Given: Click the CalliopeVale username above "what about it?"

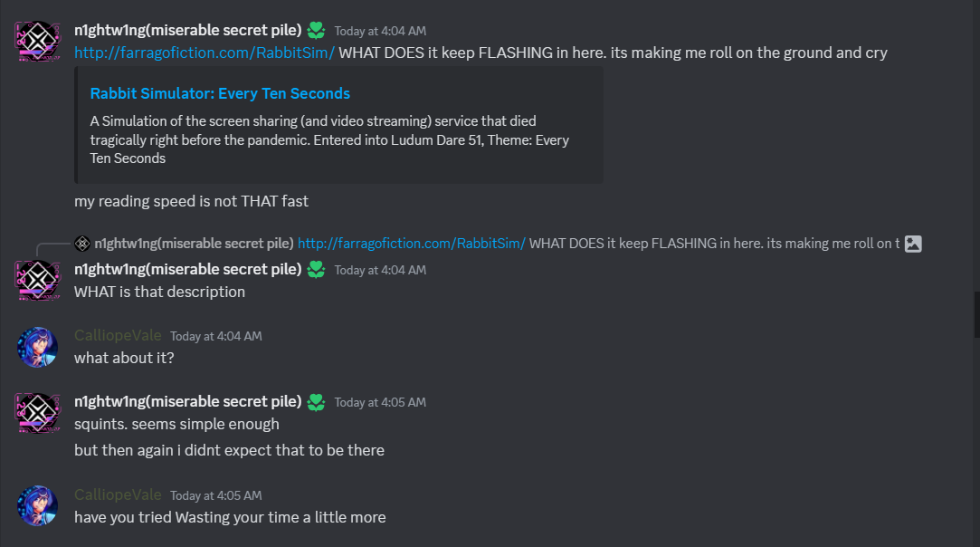Looking at the screenshot, I should point(118,336).
